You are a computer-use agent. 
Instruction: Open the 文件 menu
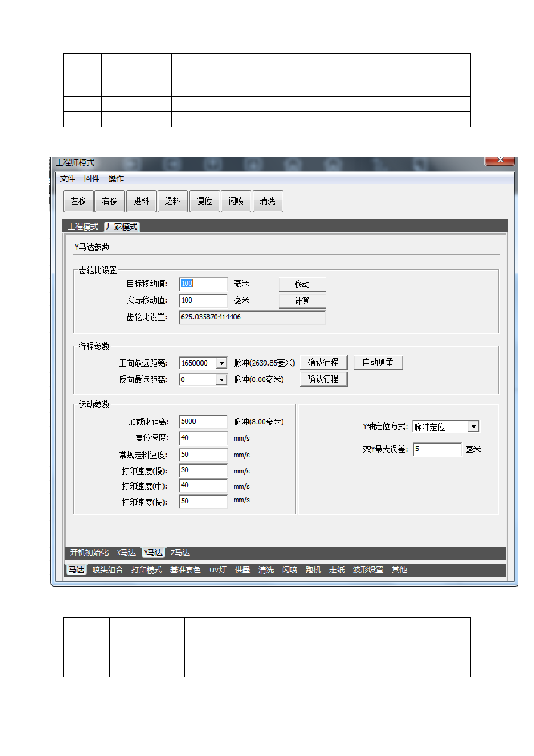(68, 178)
